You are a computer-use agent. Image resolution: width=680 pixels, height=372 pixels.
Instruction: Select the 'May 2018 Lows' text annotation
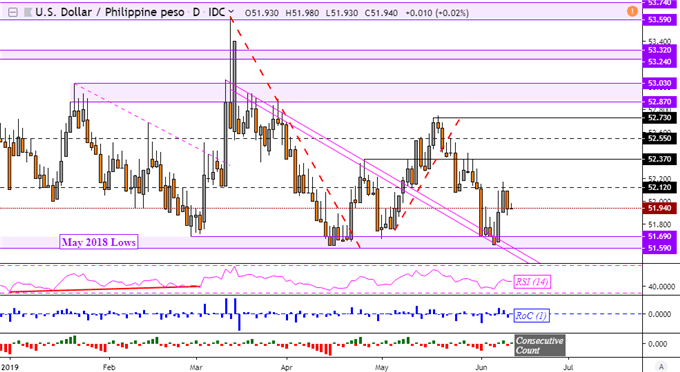pos(98,242)
